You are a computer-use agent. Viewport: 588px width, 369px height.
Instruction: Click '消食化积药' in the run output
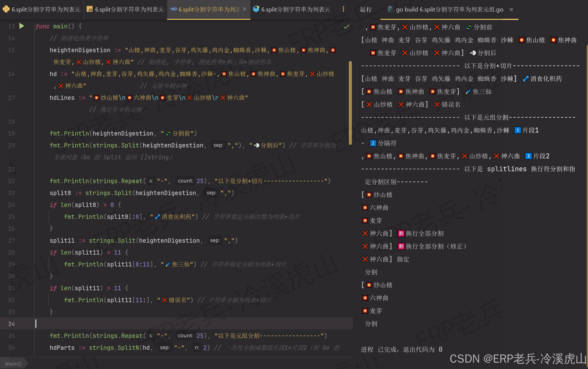[546, 79]
